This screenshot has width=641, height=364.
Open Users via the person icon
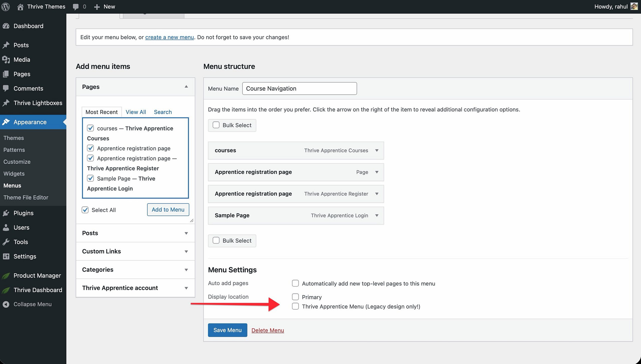coord(6,227)
